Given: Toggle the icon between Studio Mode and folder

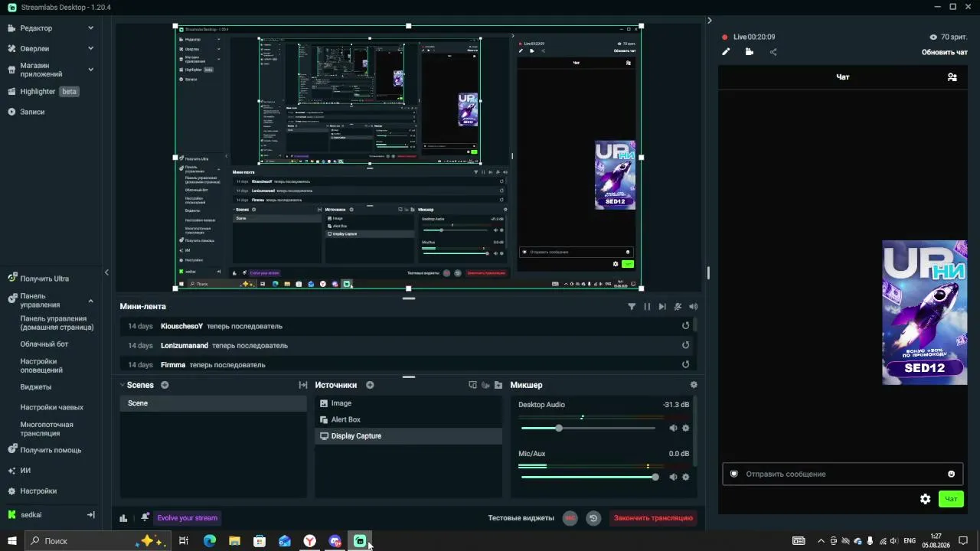Looking at the screenshot, I should click(485, 385).
